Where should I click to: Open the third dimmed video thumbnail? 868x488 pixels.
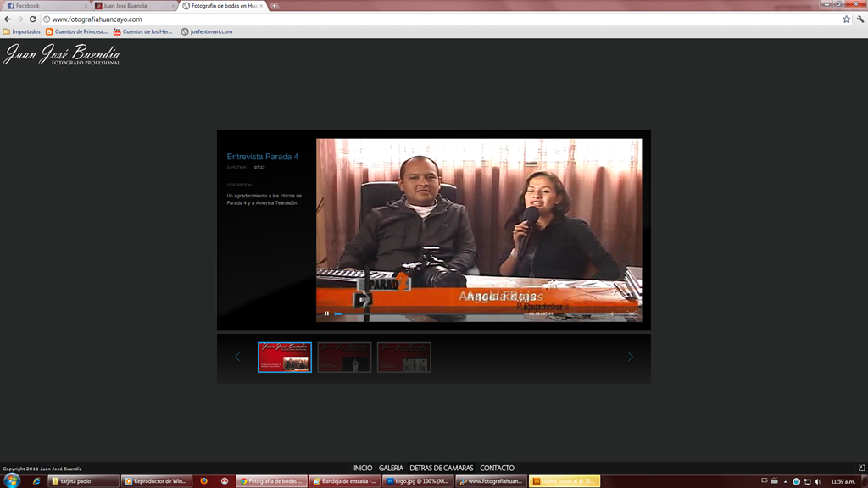(x=404, y=357)
